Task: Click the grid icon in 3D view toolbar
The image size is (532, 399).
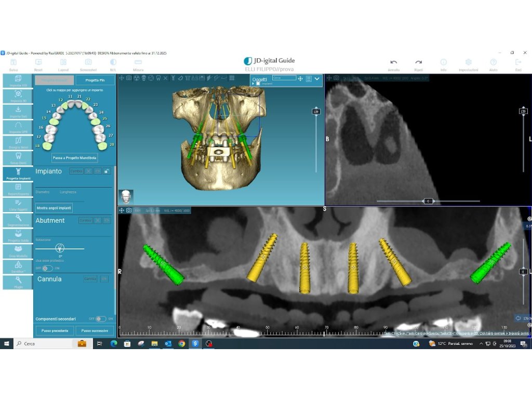Action: (x=232, y=78)
